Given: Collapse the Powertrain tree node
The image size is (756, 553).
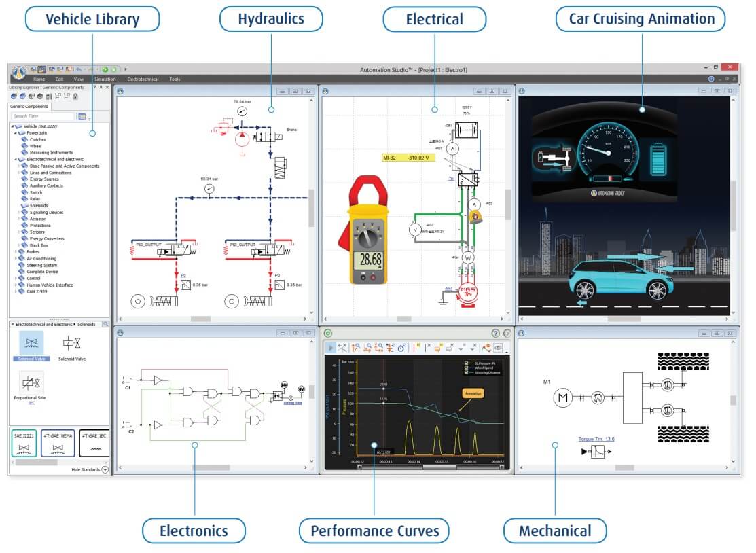Looking at the screenshot, I should pyautogui.click(x=16, y=133).
